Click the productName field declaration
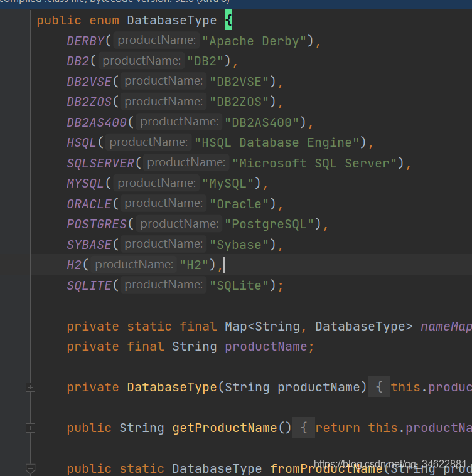The height and width of the screenshot is (476, 472). click(266, 347)
